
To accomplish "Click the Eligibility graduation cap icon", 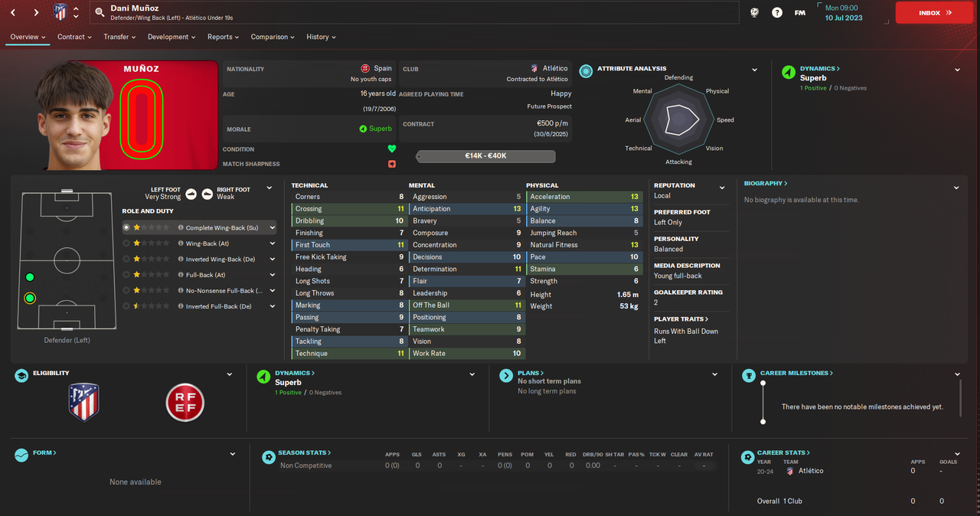I will click(21, 376).
